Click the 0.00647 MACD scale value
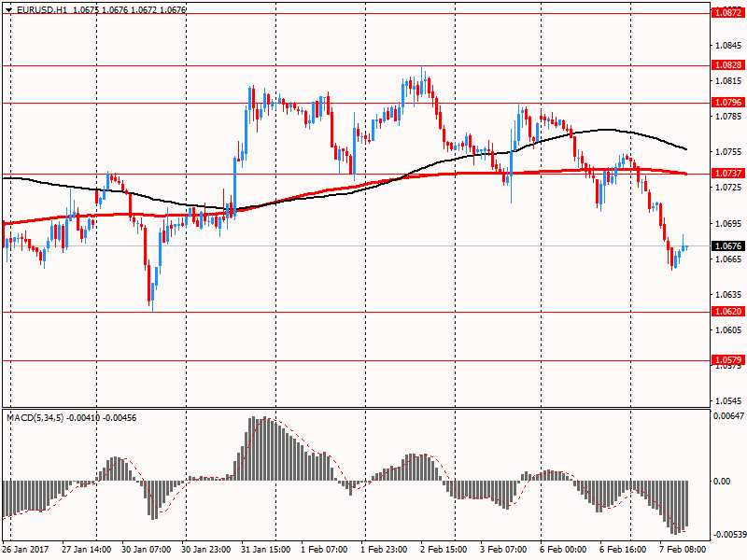The width and height of the screenshot is (747, 560). [x=727, y=416]
